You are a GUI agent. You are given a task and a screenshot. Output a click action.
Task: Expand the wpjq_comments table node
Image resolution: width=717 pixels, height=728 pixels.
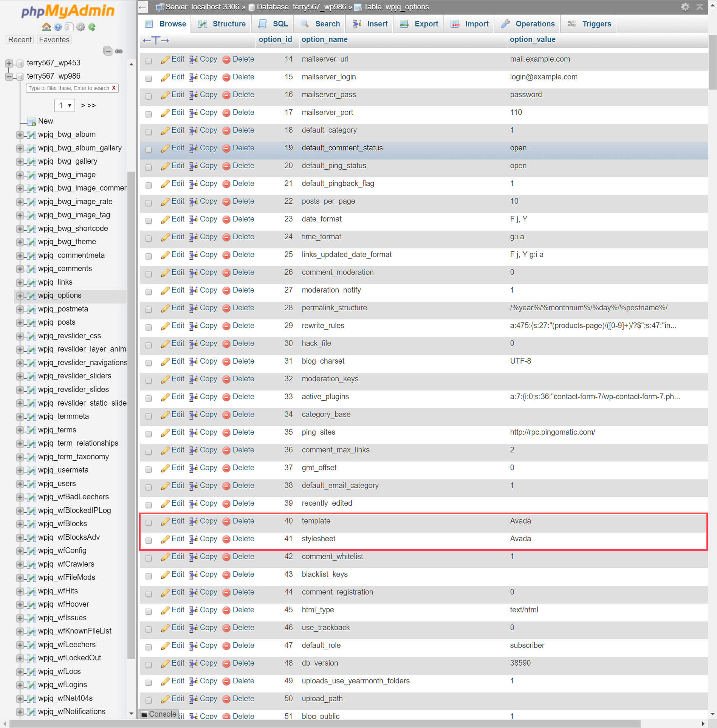click(x=20, y=269)
